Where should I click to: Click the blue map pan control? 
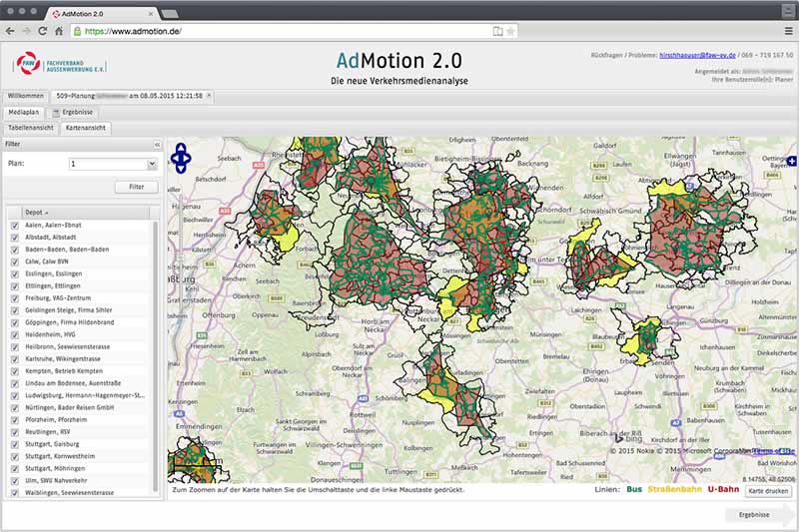181,158
